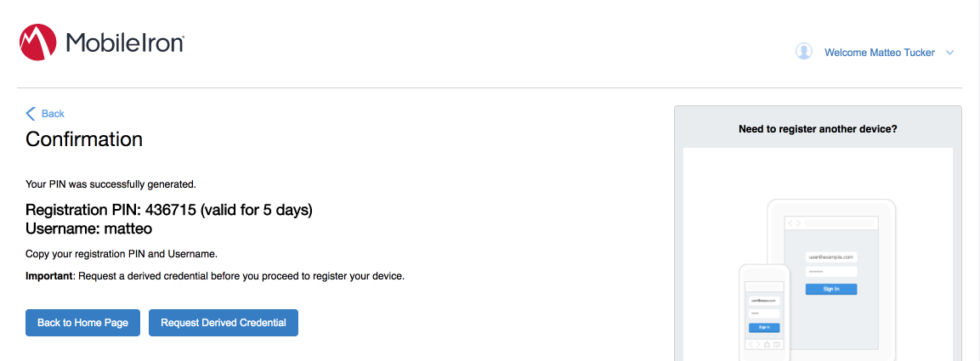The image size is (980, 361).
Task: Click the user avatar icon beside Welcome
Action: 804,52
